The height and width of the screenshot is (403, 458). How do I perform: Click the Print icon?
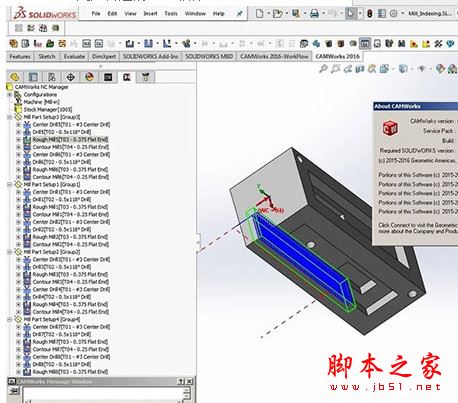(314, 14)
